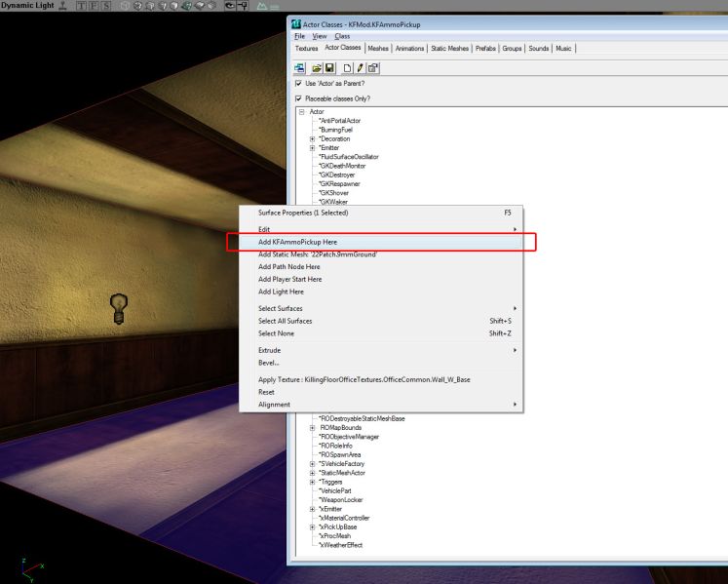Expand the StaticMeshActor tree node
The image size is (728, 584).
[313, 473]
